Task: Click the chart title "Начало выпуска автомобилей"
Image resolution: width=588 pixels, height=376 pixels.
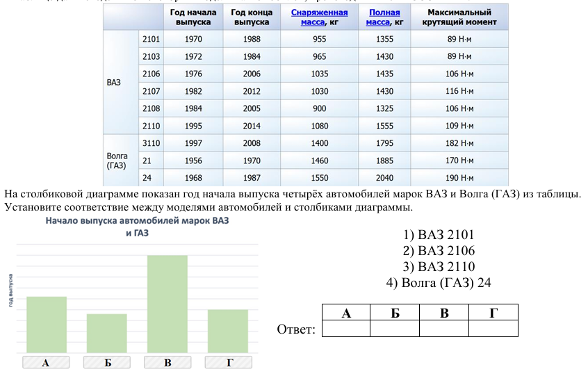Action: tap(137, 220)
